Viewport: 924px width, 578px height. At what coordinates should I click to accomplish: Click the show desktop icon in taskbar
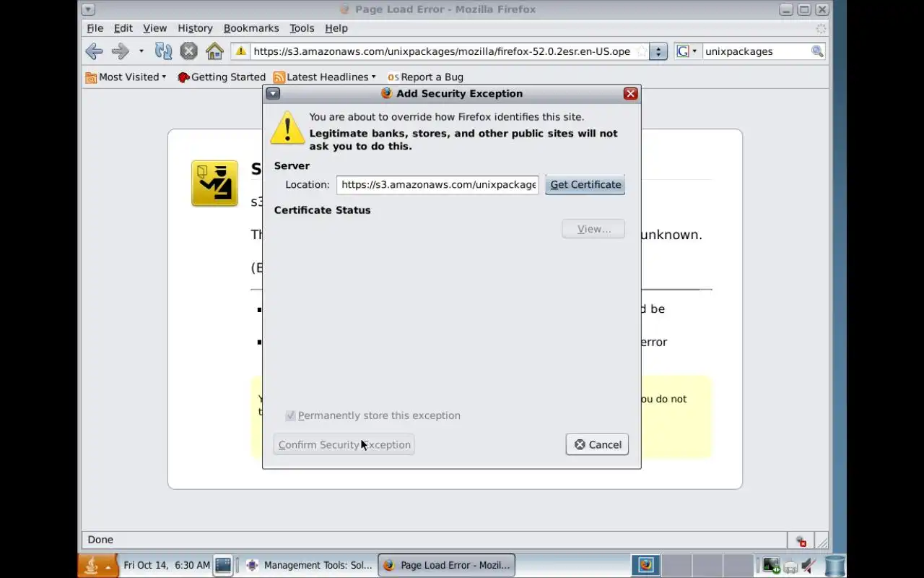click(223, 565)
